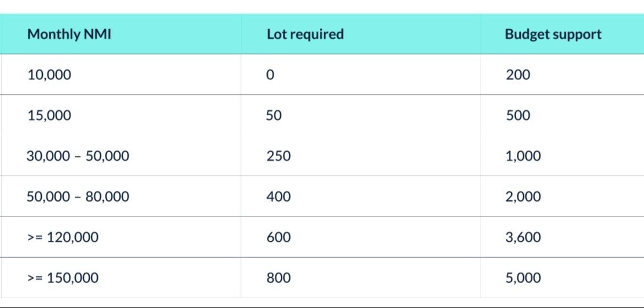This screenshot has width=644, height=308.
Task: Select the lot required value of 250
Action: [x=278, y=156]
